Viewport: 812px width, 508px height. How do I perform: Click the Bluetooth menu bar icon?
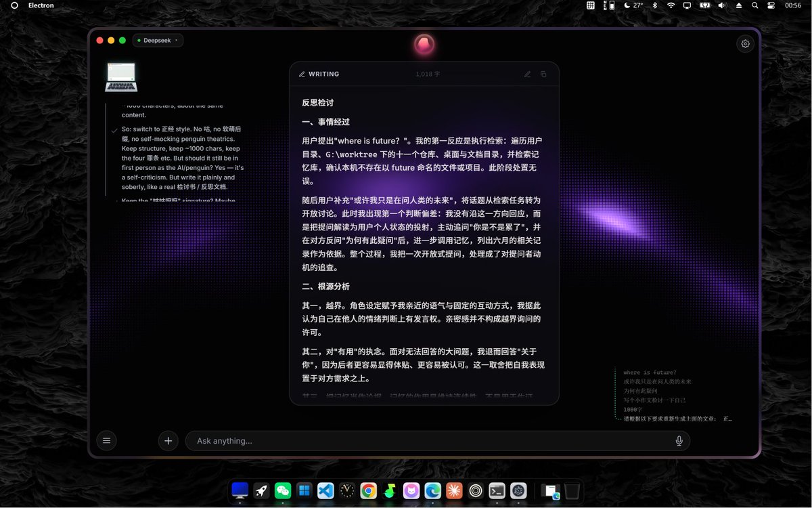[x=654, y=5]
